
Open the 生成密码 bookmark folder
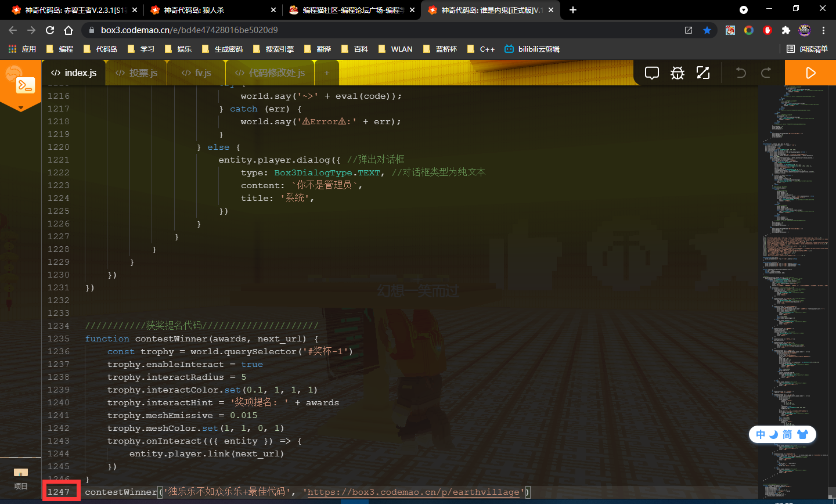(x=222, y=49)
